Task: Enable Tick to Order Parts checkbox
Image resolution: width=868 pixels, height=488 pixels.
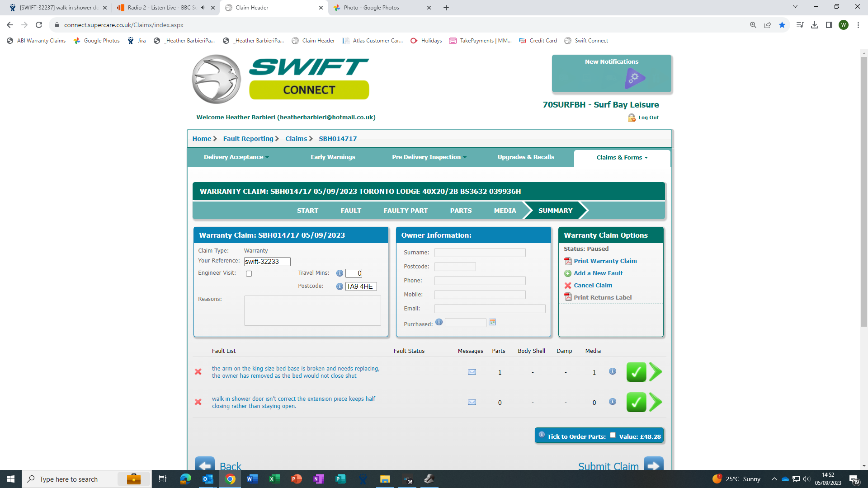Action: coord(613,436)
